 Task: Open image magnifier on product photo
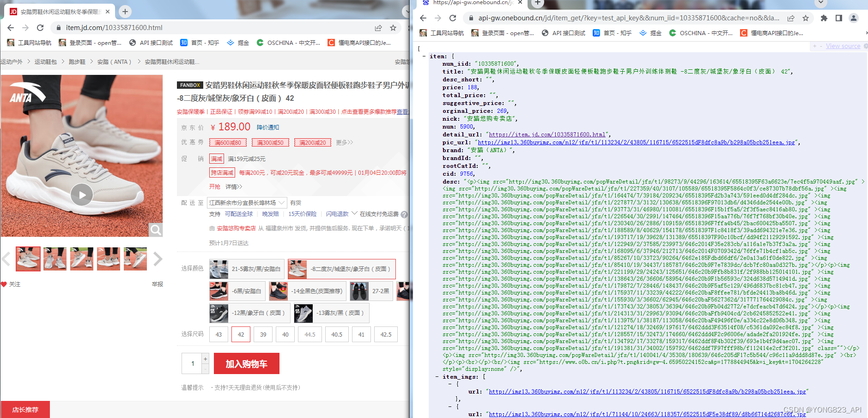tap(156, 230)
